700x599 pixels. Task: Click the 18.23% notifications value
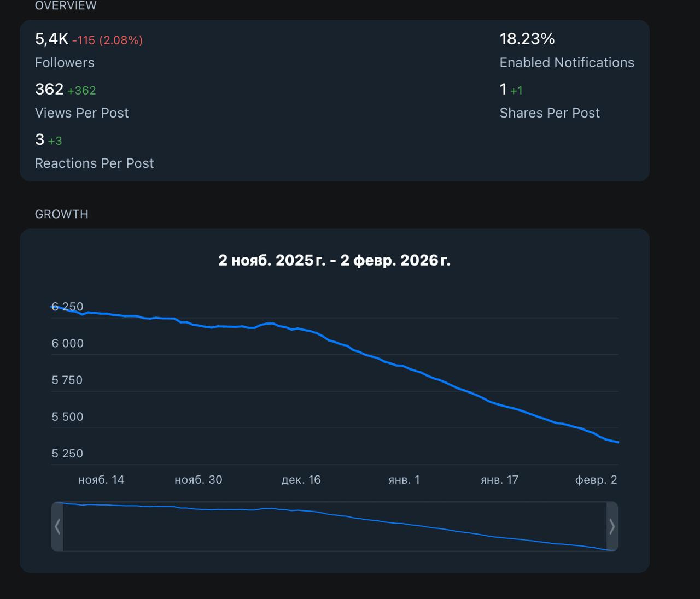coord(527,39)
